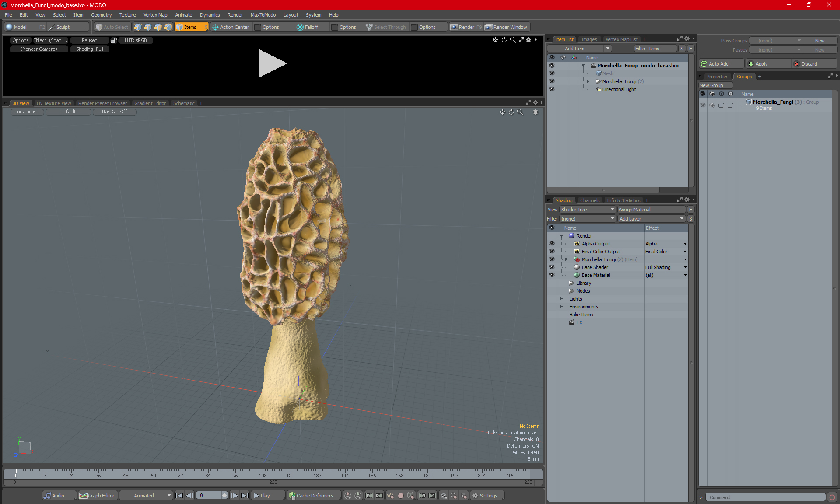Open the Geometry menu

(x=101, y=15)
